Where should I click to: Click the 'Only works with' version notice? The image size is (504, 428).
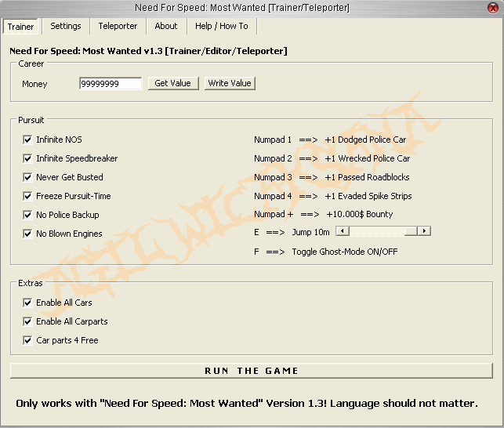247,403
